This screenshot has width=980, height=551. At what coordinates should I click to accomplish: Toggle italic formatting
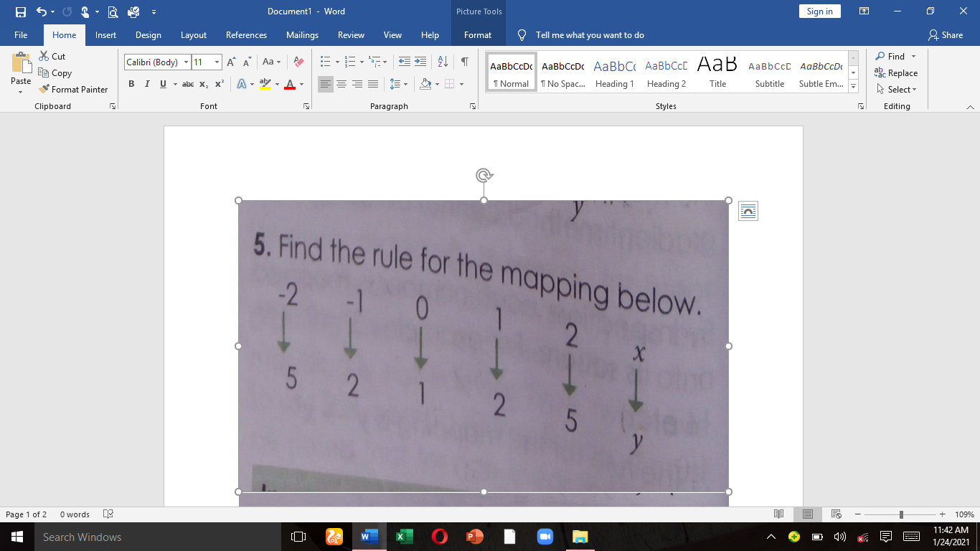point(146,84)
